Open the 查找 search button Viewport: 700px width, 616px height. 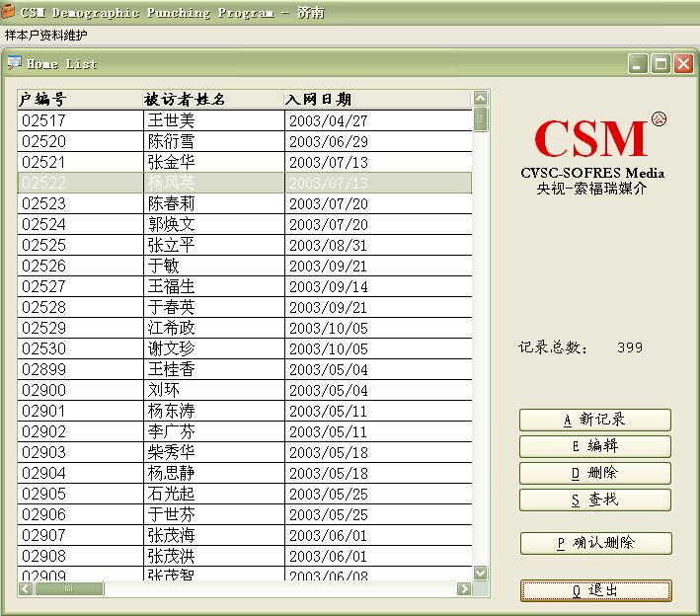[594, 500]
